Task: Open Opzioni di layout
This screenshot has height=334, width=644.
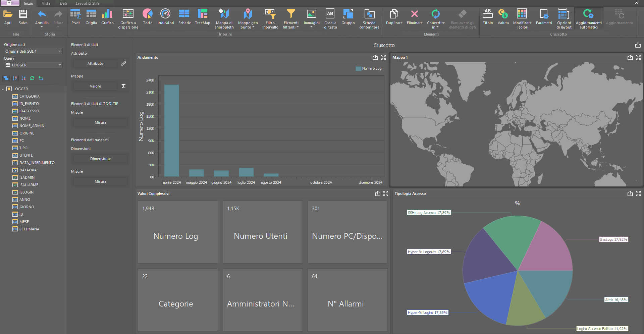Action: click(564, 19)
